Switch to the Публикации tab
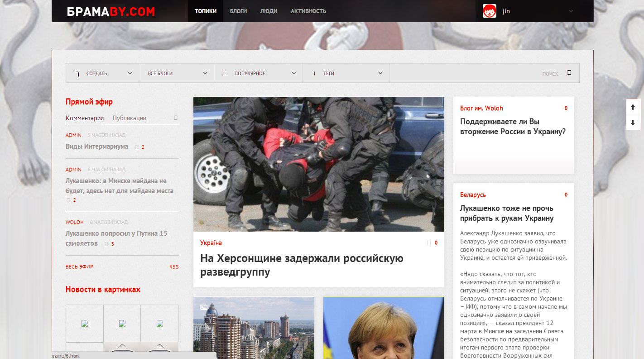This screenshot has height=359, width=644. 130,118
